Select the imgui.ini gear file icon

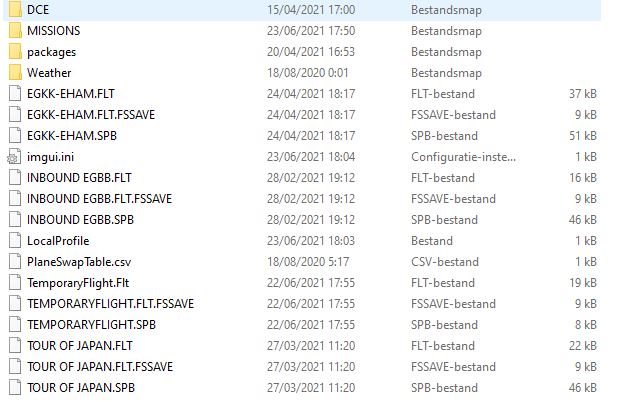tap(13, 156)
